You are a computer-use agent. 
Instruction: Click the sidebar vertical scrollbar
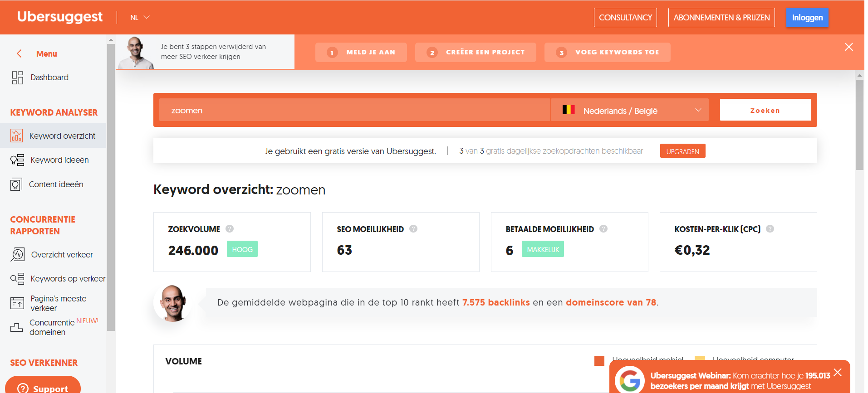tap(111, 187)
